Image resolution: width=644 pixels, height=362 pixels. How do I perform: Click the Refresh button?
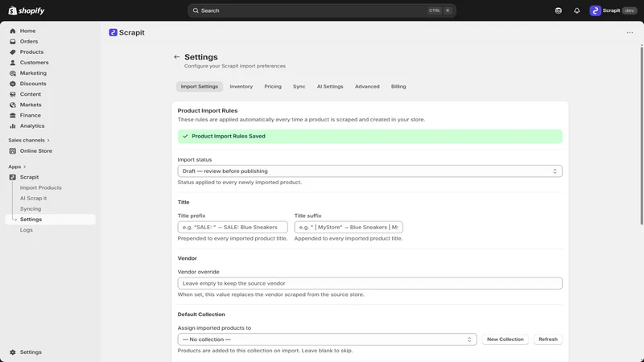548,339
